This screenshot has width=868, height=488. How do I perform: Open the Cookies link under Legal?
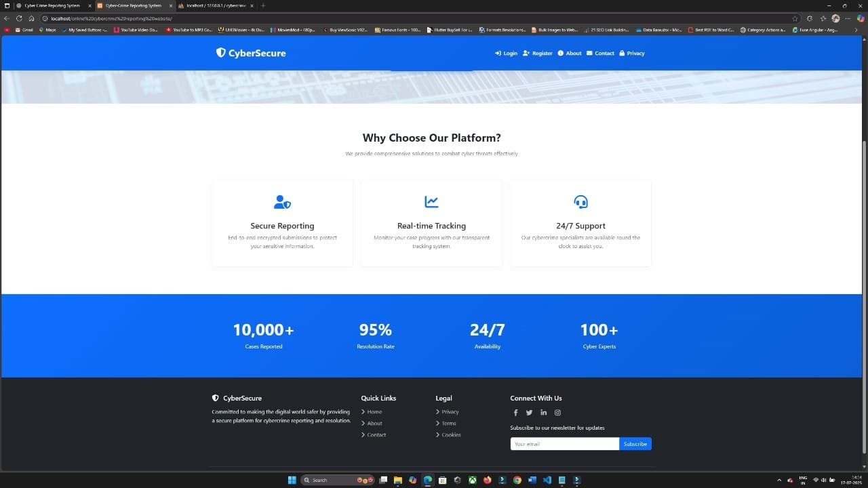pyautogui.click(x=451, y=435)
